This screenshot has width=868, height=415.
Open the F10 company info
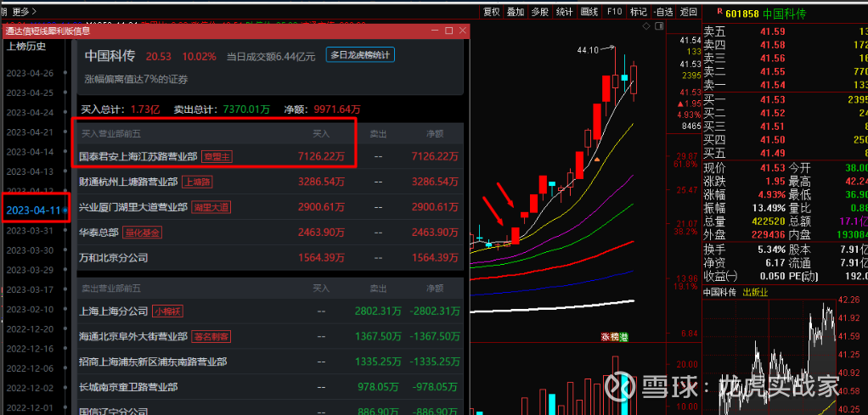coord(614,12)
